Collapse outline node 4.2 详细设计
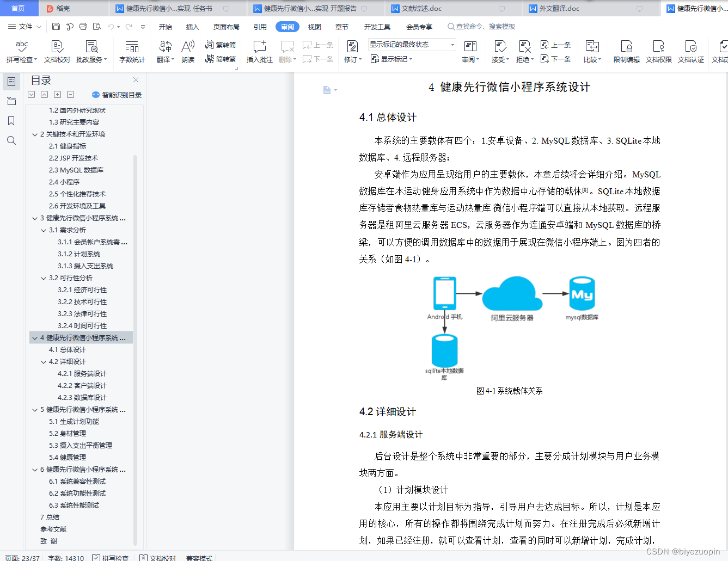This screenshot has height=561, width=728. pyautogui.click(x=44, y=362)
